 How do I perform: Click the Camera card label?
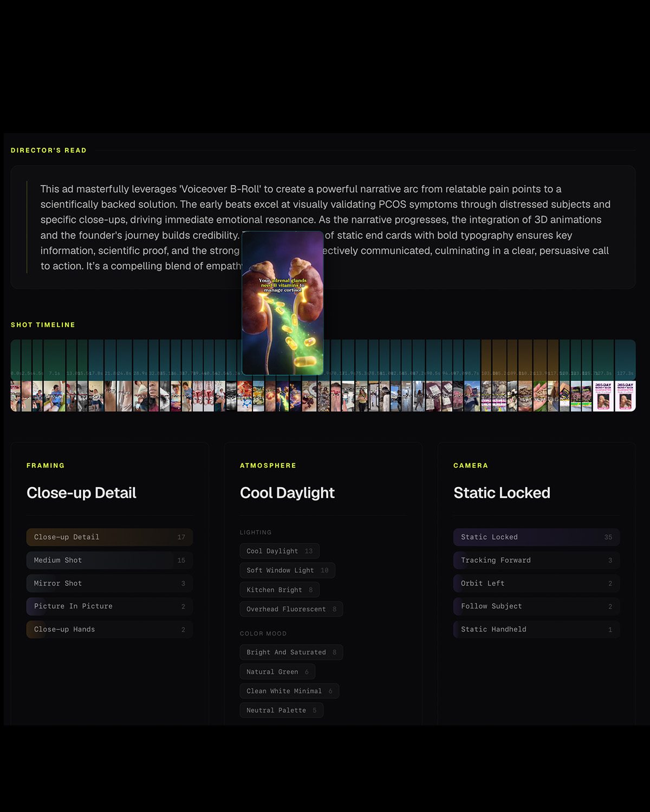(471, 466)
